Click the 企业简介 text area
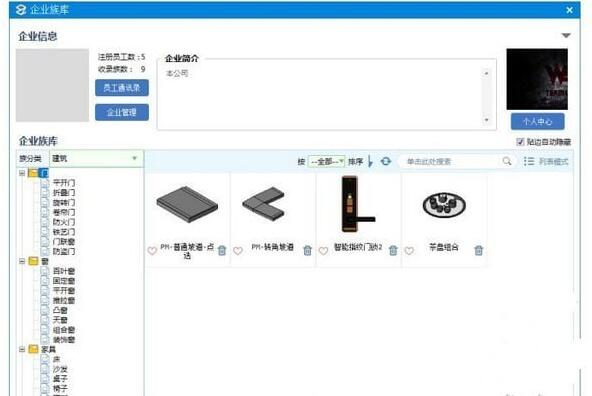592x396 pixels. click(327, 94)
